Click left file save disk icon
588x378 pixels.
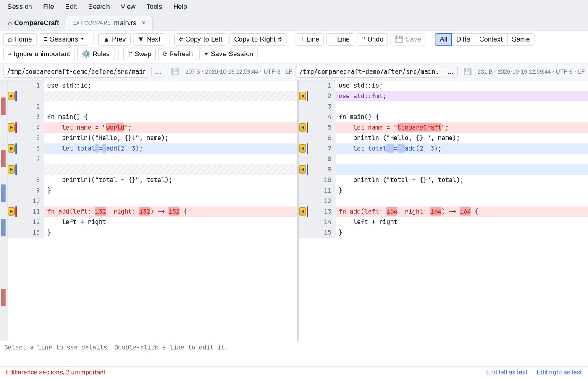(x=175, y=71)
